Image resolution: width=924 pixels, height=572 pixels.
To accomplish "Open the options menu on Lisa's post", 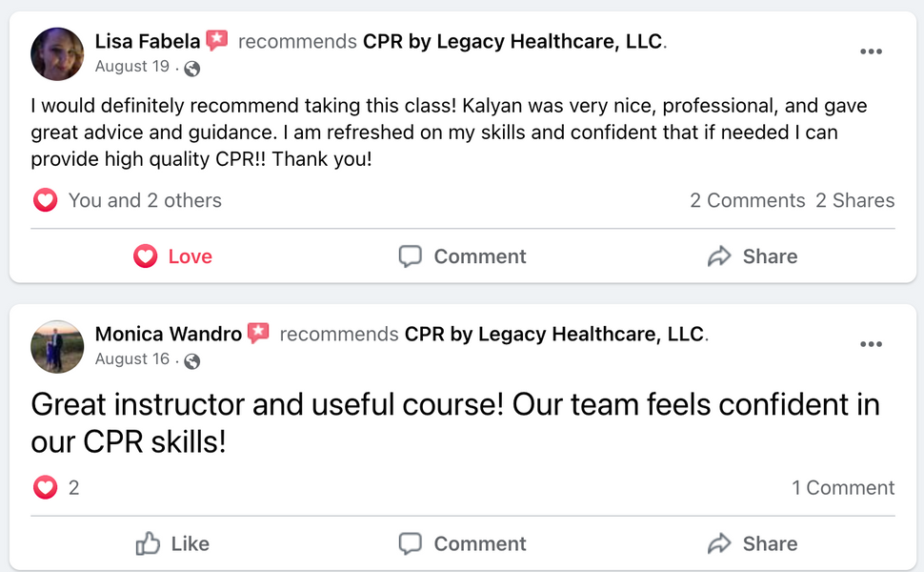I will click(x=871, y=52).
